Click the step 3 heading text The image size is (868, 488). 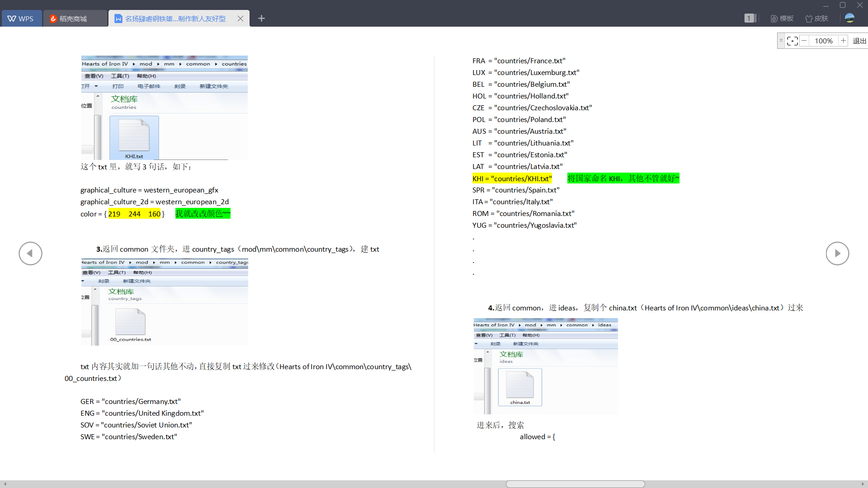pyautogui.click(x=237, y=249)
